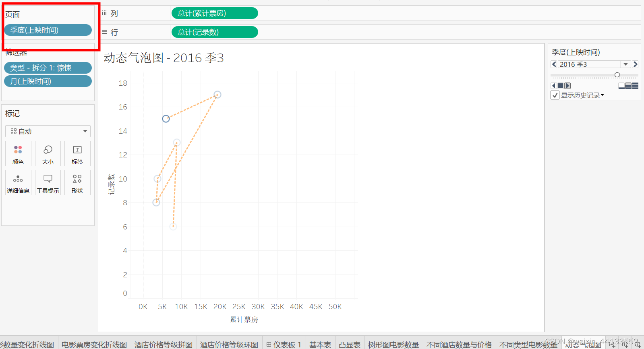Viewport: 644px width, 349px height.
Task: Open 显示历史记录 options arrow
Action: point(602,95)
